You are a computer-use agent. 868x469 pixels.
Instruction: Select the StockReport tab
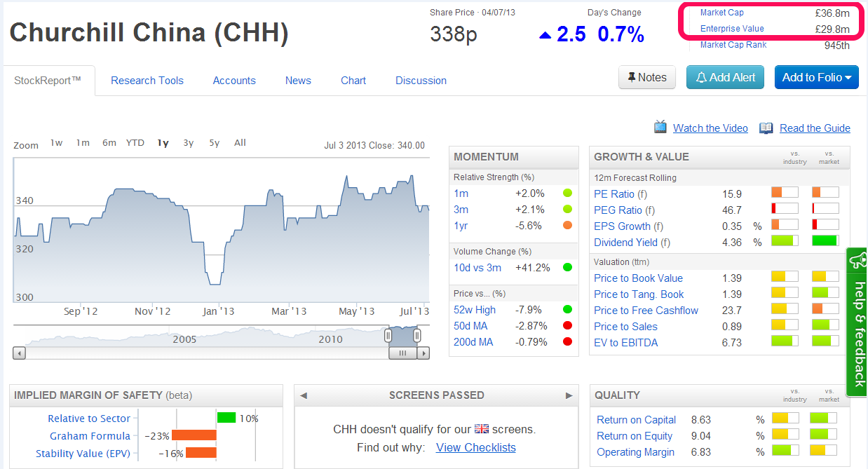click(x=48, y=81)
